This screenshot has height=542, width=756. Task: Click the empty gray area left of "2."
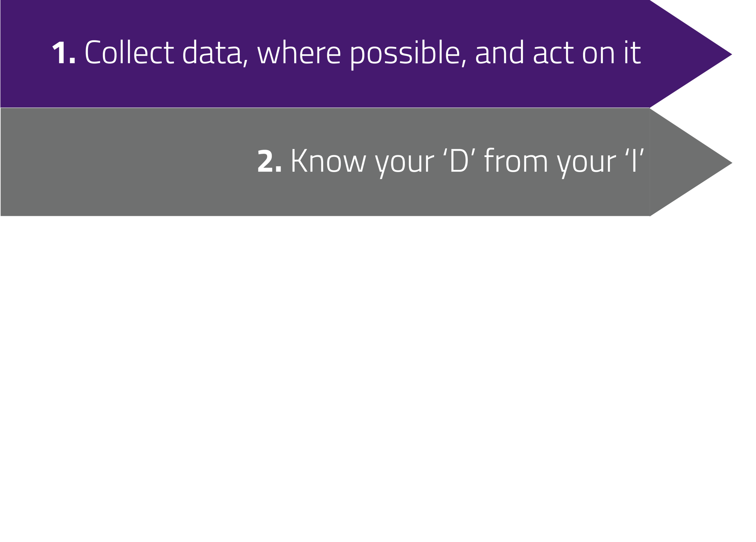tap(127, 162)
